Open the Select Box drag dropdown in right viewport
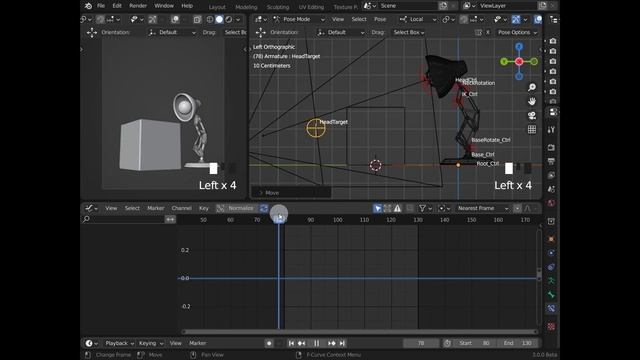This screenshot has height=360, width=640. (x=409, y=32)
